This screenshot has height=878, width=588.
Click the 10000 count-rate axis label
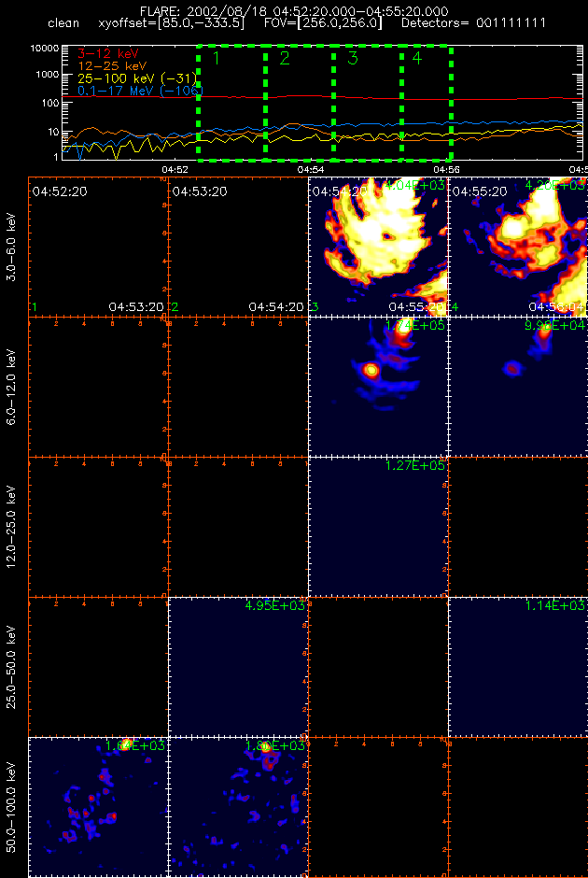click(x=45, y=49)
